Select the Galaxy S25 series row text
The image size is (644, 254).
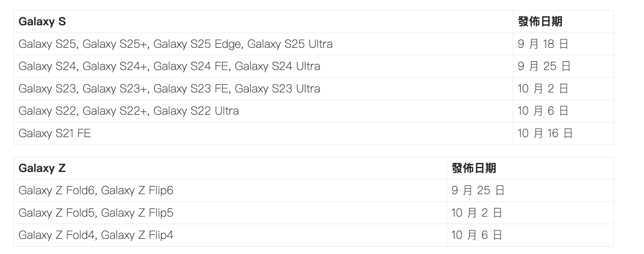coord(175,44)
